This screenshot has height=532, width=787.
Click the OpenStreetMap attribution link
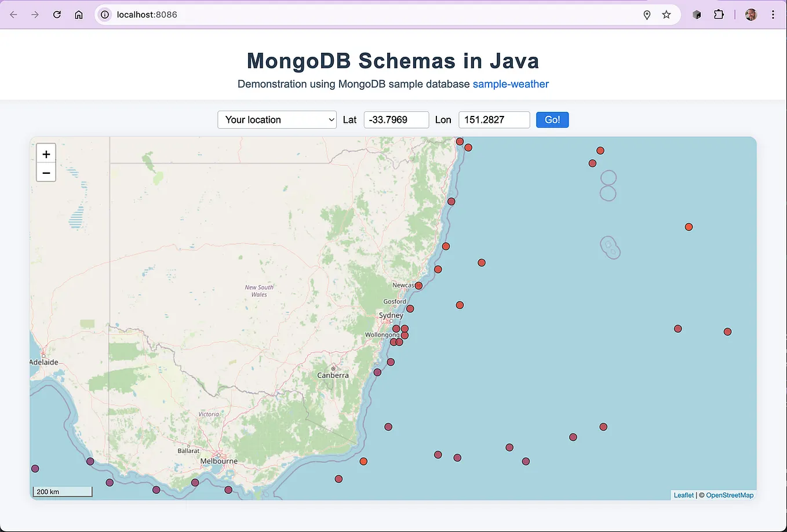[729, 495]
